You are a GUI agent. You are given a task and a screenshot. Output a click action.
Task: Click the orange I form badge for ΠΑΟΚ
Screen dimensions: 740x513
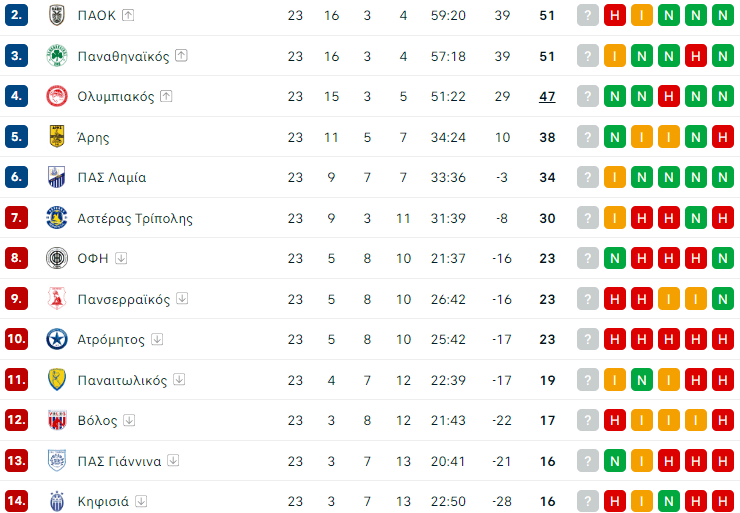point(642,15)
